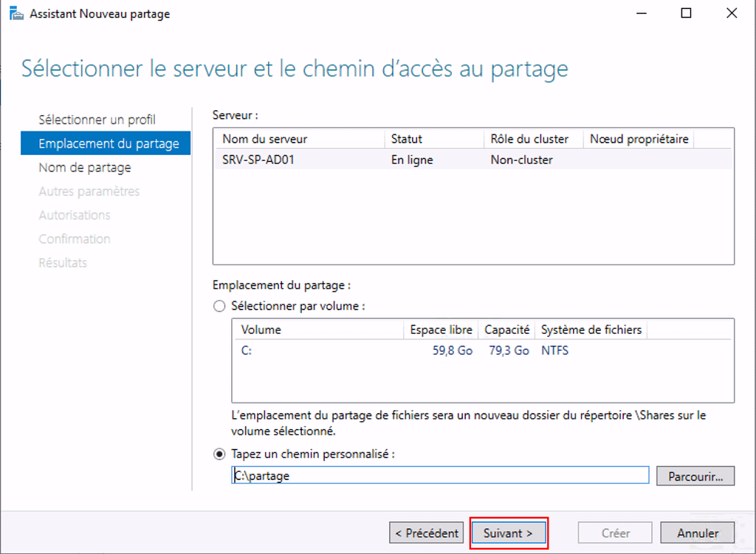Select 'Emplacement du partage' step

108,143
